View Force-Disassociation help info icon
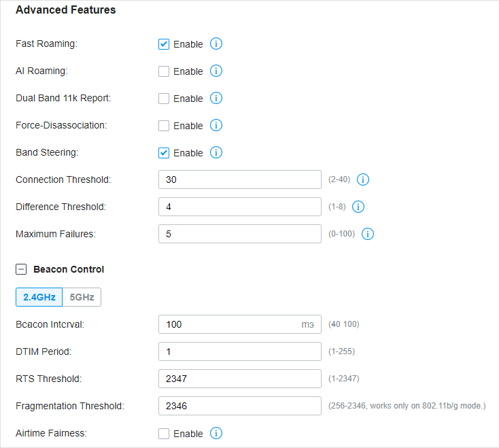 click(x=216, y=125)
